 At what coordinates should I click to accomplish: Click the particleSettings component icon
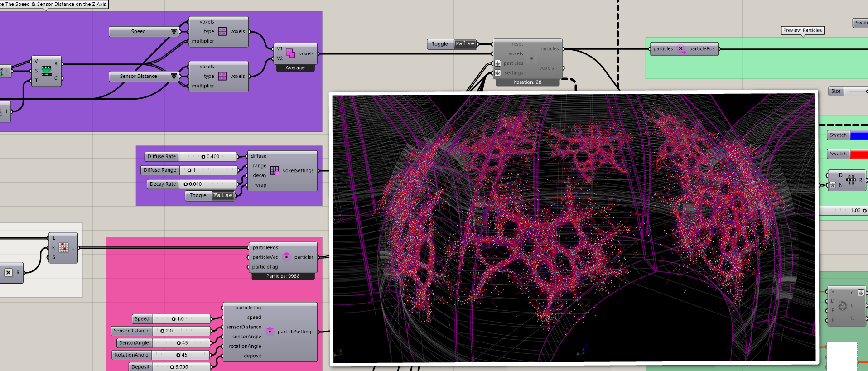[270, 332]
